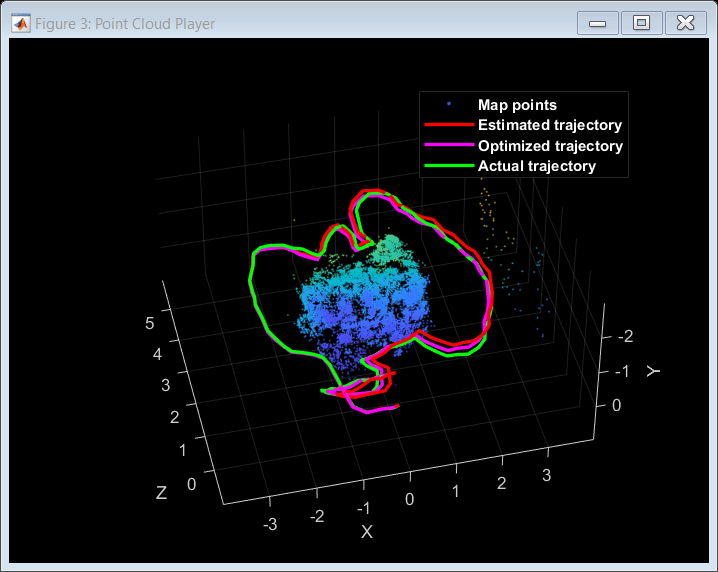Click the blue dot marker in legend
This screenshot has height=572, width=718.
coord(449,104)
